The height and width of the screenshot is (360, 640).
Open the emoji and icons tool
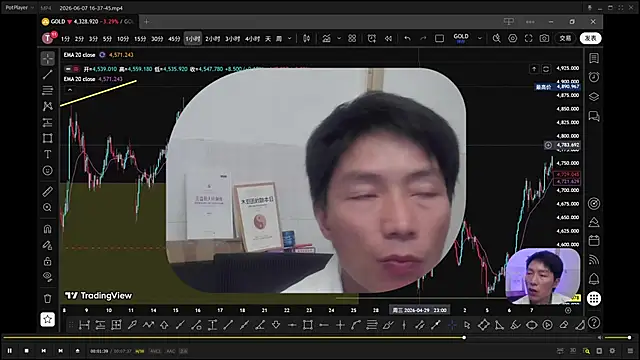48,170
